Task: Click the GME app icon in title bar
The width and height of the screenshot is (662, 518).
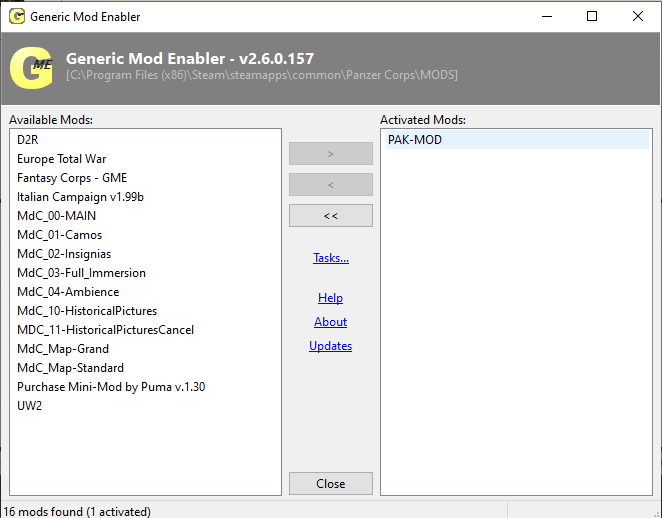Action: tap(17, 16)
